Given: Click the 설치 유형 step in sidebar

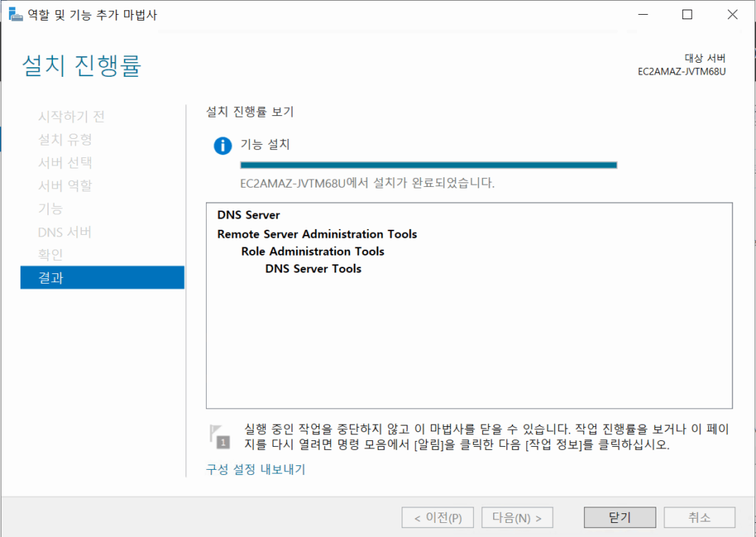Looking at the screenshot, I should pyautogui.click(x=65, y=140).
